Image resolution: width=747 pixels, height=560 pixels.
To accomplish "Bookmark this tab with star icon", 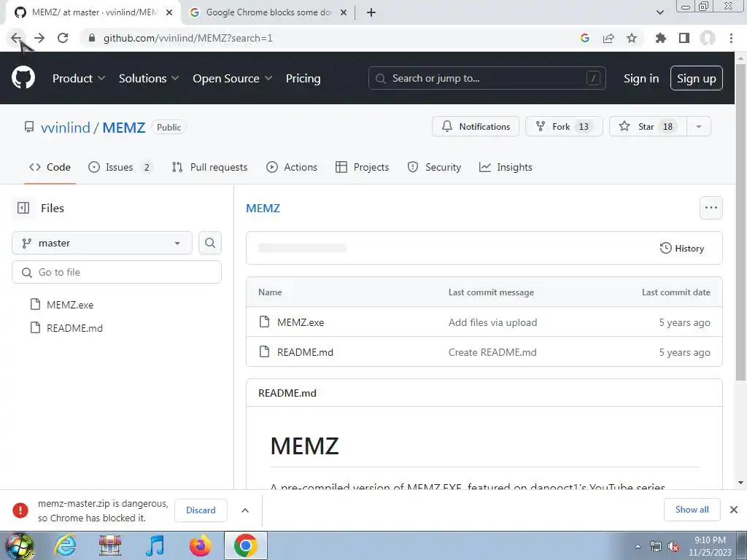I will point(632,38).
